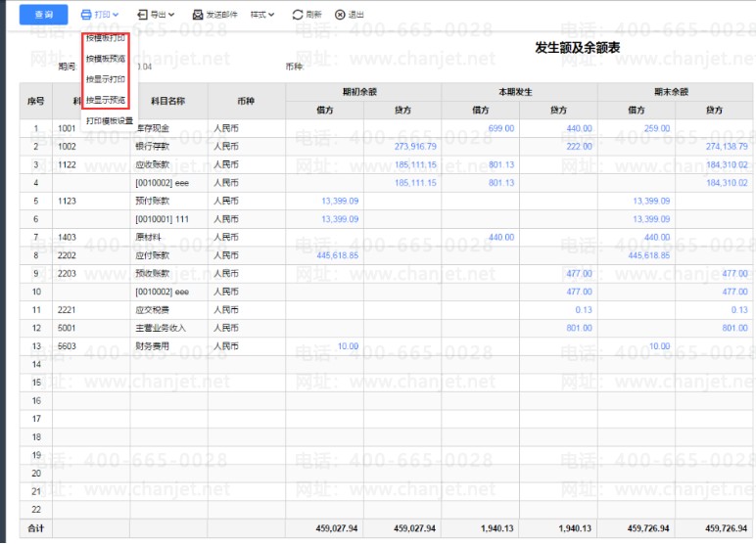This screenshot has height=545, width=756.
Task: Open the 273,916.79 amount link
Action: coord(415,146)
